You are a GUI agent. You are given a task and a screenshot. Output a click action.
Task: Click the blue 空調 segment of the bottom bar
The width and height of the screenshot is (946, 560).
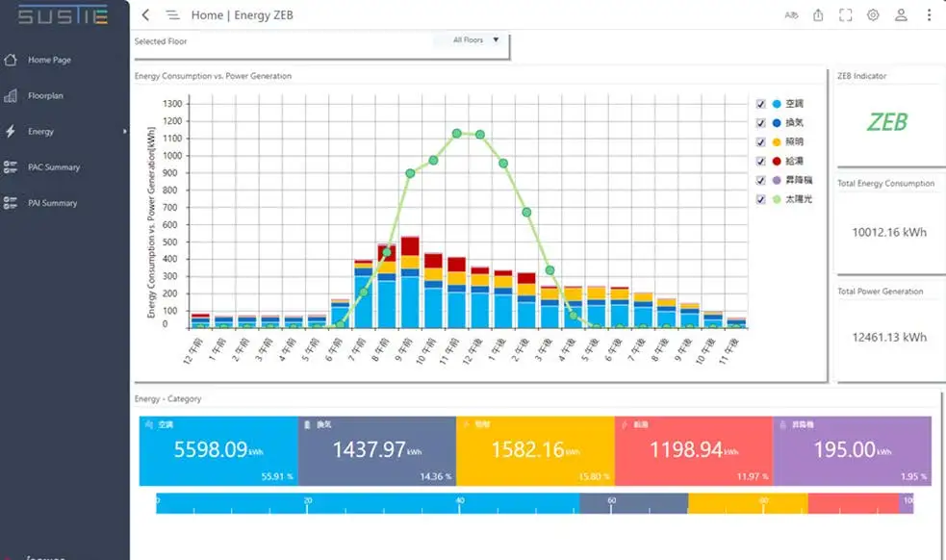(366, 500)
